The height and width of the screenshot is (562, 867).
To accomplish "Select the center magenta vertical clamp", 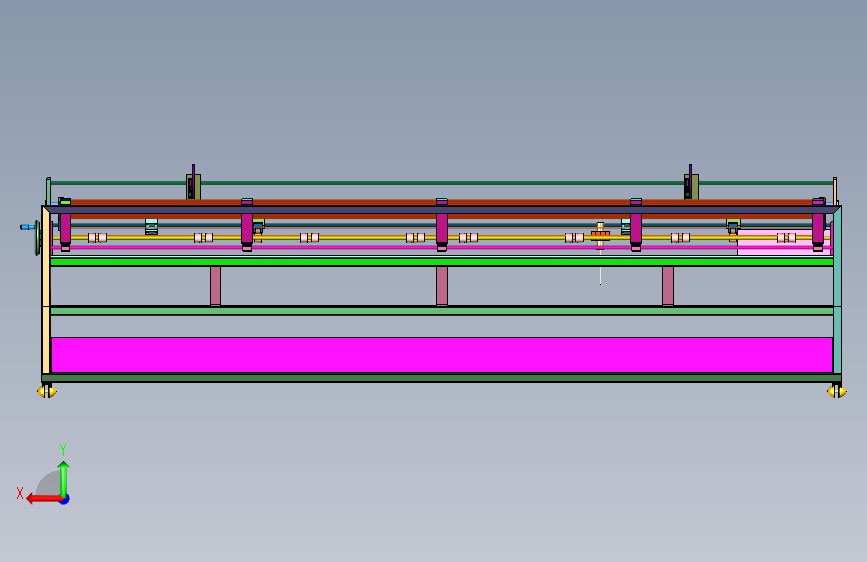I will click(x=442, y=225).
